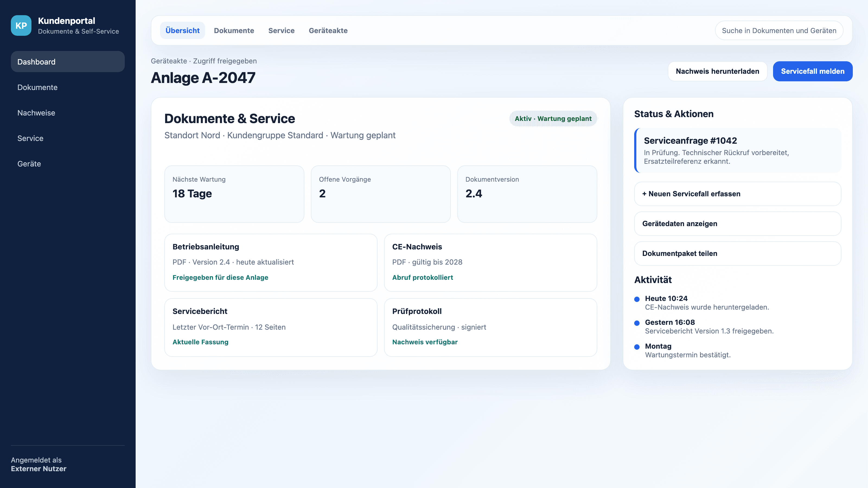Select Service in the sidebar
Viewport: 868px width, 488px height.
pyautogui.click(x=68, y=138)
